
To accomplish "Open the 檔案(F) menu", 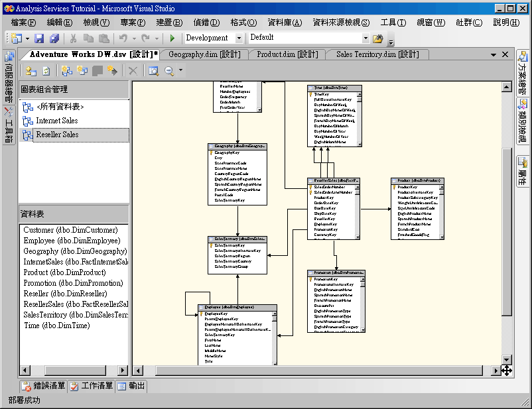I will pyautogui.click(x=23, y=23).
